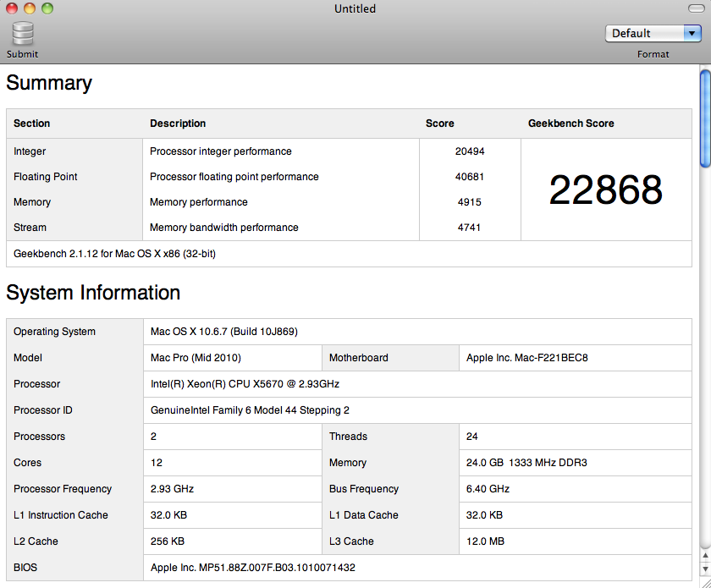Click the Floating Point section label
Screen dimensions: 711x588
pyautogui.click(x=46, y=177)
